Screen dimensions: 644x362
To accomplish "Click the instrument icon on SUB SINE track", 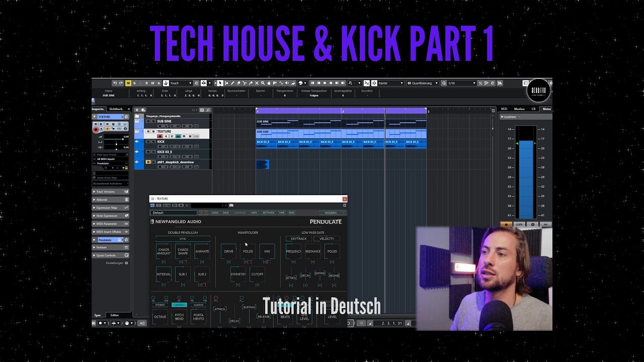I will (137, 121).
